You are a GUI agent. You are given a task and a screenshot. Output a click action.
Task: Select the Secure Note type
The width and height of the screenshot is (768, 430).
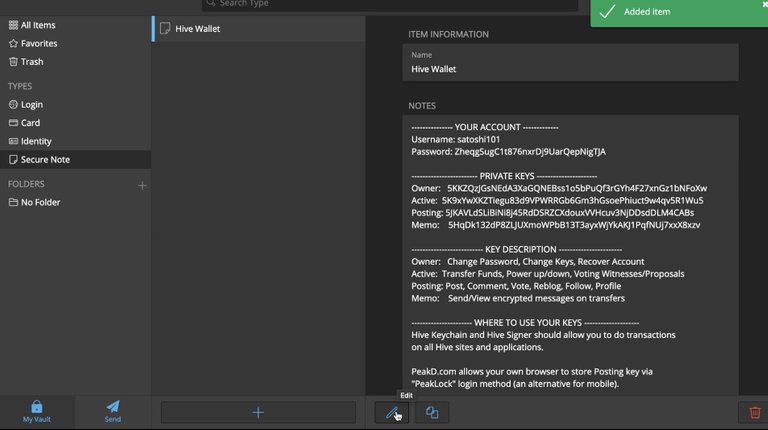45,159
